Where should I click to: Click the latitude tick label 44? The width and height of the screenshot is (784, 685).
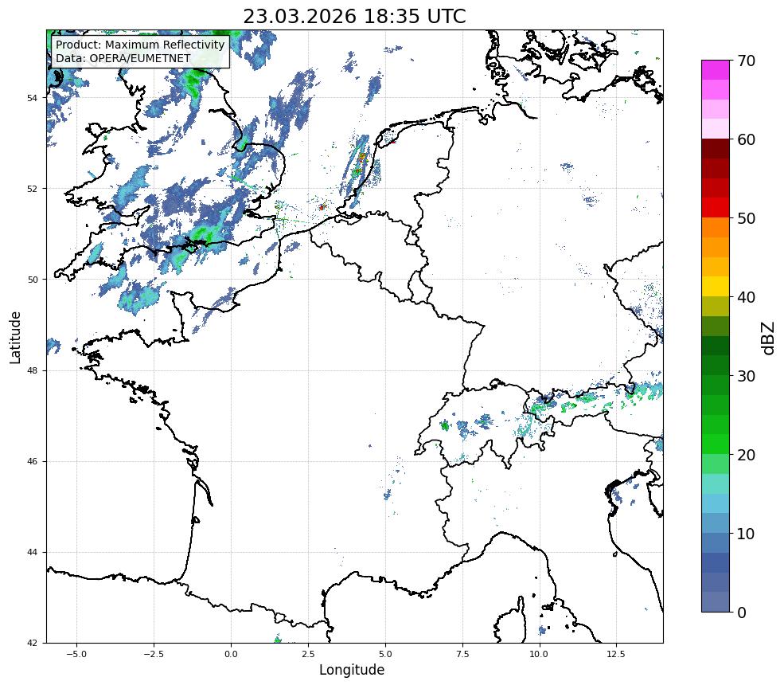[32, 553]
